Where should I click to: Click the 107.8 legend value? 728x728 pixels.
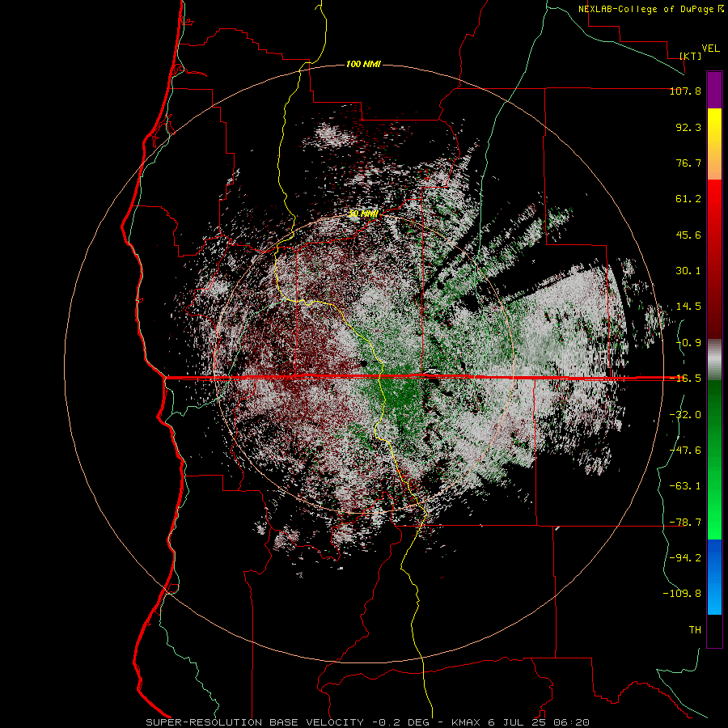685,91
